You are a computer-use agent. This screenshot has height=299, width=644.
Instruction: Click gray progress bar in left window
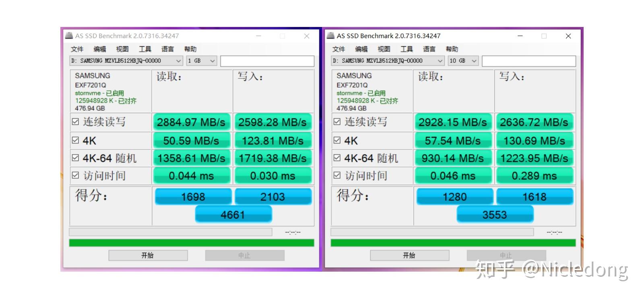tap(171, 232)
